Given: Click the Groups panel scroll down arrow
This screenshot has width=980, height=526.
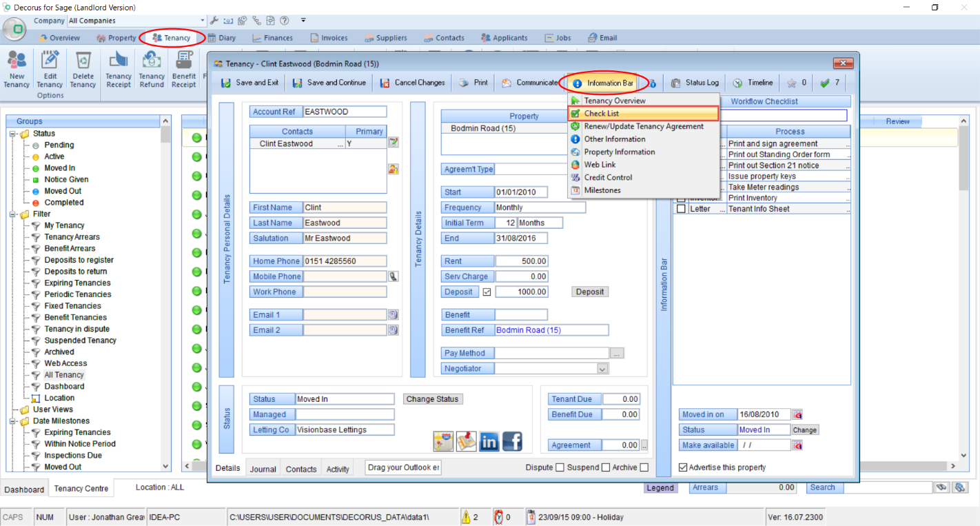Looking at the screenshot, I should [x=165, y=467].
